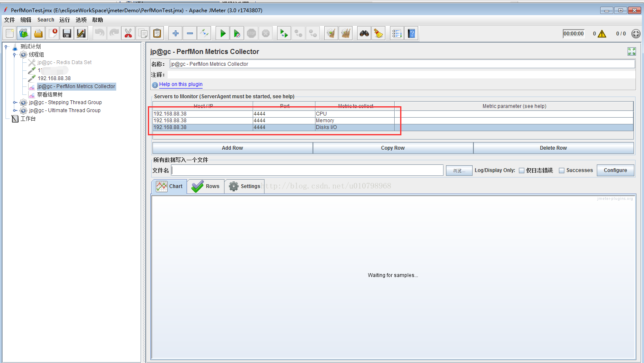Switch to the Rows tab
The height and width of the screenshot is (363, 644).
pyautogui.click(x=206, y=186)
